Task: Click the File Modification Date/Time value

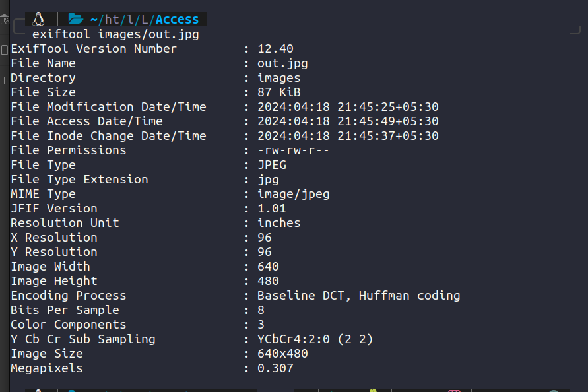Action: pyautogui.click(x=348, y=107)
